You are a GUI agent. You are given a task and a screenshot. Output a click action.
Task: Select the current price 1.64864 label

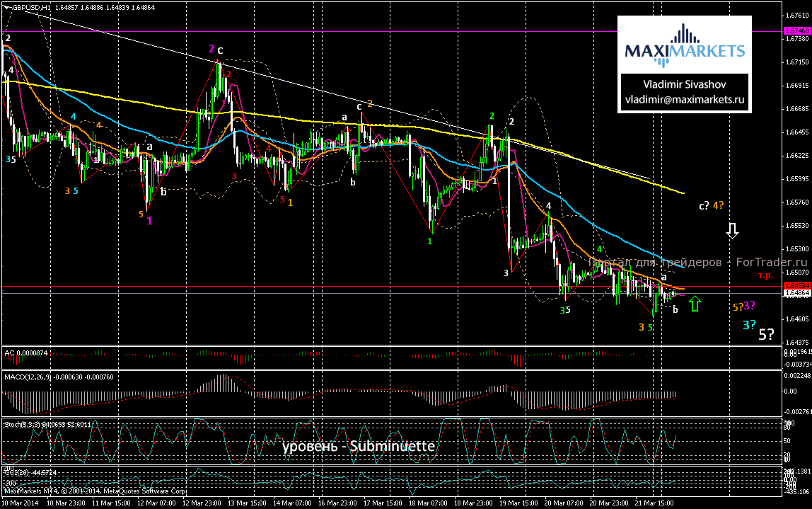pyautogui.click(x=796, y=292)
